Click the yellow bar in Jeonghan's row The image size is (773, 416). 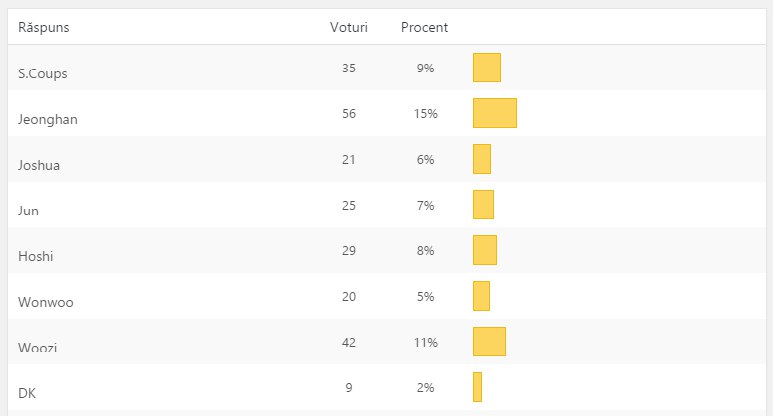tap(494, 113)
